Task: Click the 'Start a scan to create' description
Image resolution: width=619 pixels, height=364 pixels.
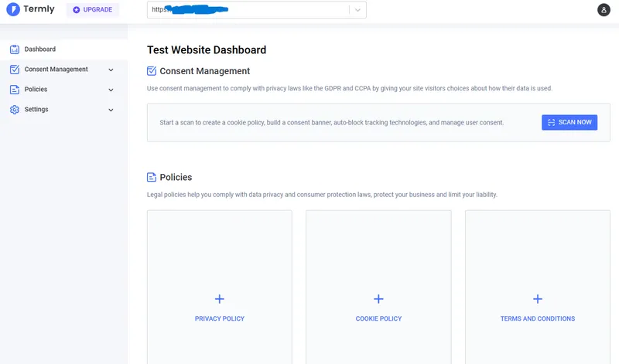Action: pyautogui.click(x=332, y=123)
